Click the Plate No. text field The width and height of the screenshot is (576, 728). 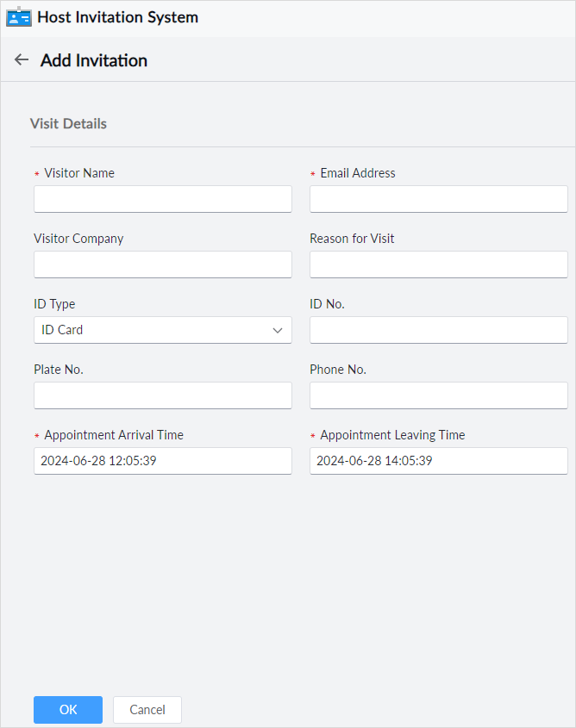coord(163,395)
